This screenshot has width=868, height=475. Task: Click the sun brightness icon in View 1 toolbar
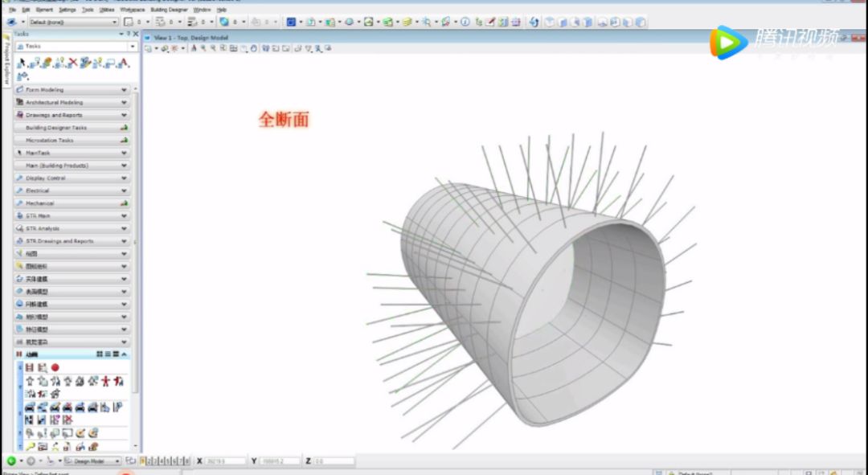click(x=175, y=49)
